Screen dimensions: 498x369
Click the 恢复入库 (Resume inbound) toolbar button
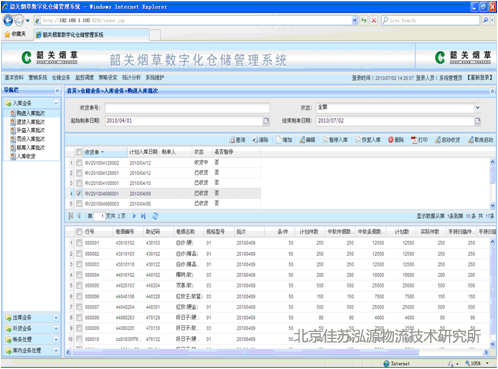pyautogui.click(x=368, y=140)
